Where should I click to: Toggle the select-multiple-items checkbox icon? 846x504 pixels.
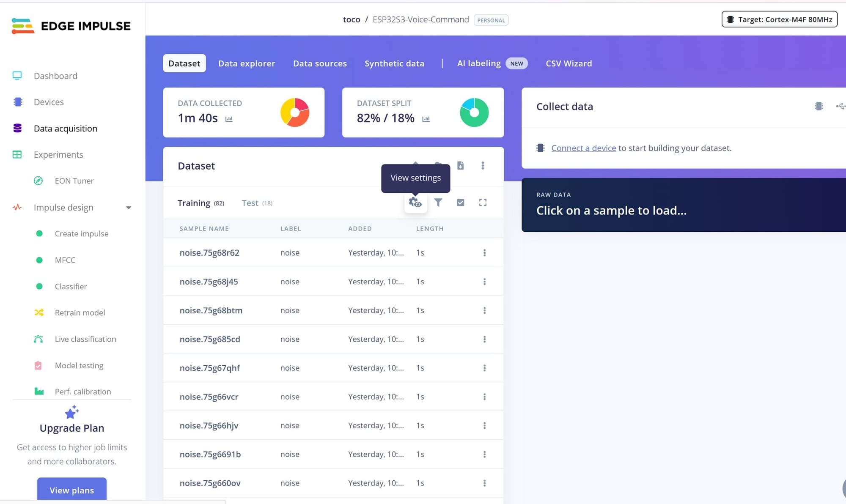pos(461,203)
